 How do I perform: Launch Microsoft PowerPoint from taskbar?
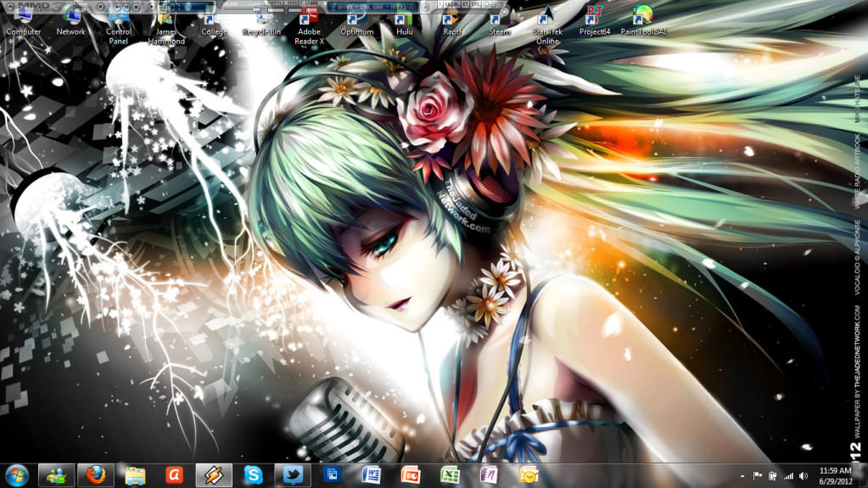coord(410,475)
